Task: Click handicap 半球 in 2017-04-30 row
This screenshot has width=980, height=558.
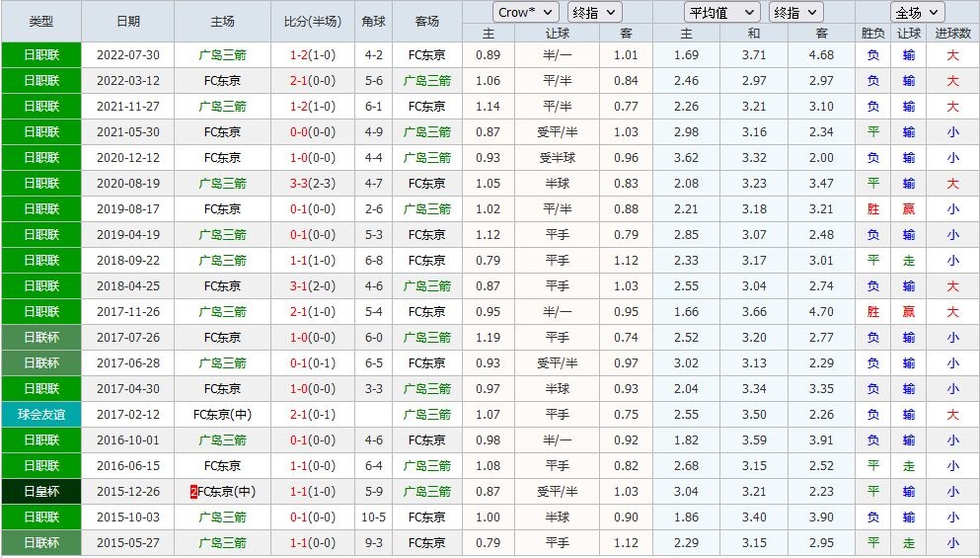Action: (557, 388)
